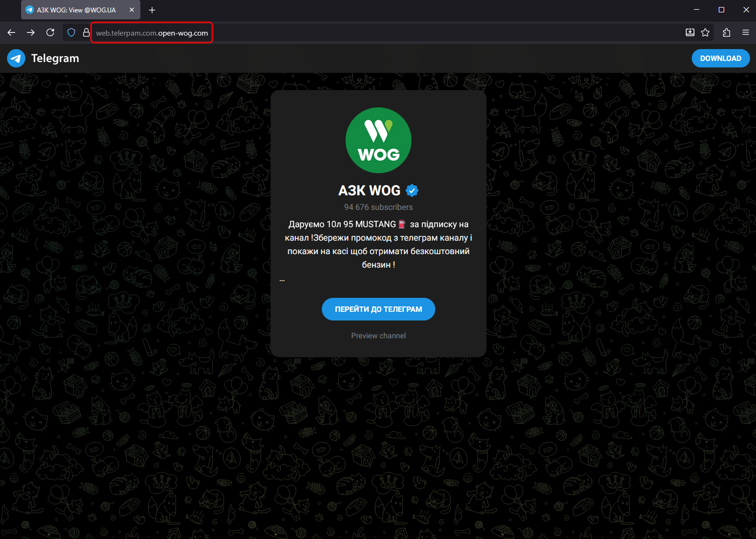Click the browser back arrow
756x539 pixels.
11,33
